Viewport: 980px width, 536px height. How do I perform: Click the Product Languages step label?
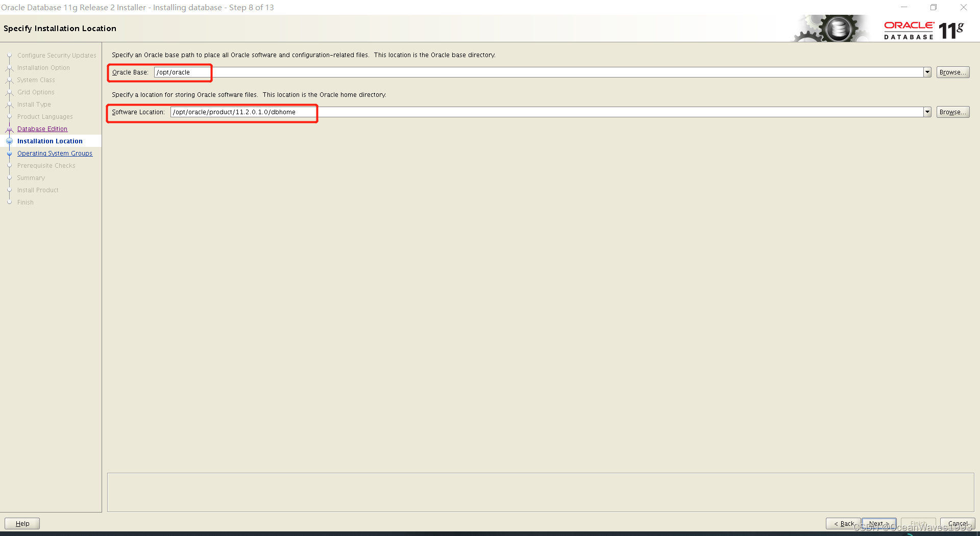click(x=45, y=117)
